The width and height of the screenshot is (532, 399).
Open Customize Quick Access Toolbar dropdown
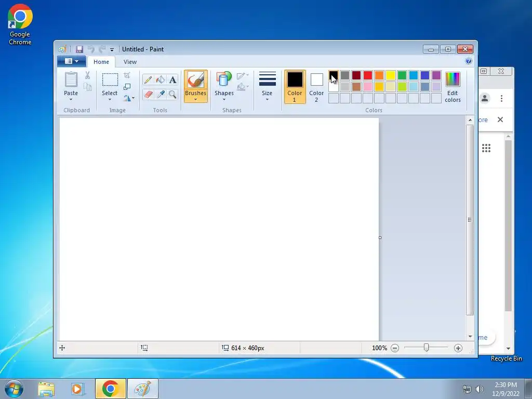point(112,49)
